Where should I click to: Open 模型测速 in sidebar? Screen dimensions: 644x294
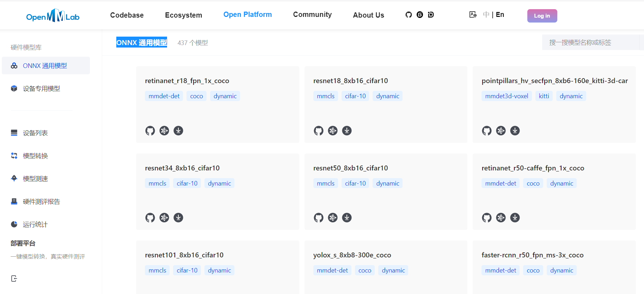46,179
